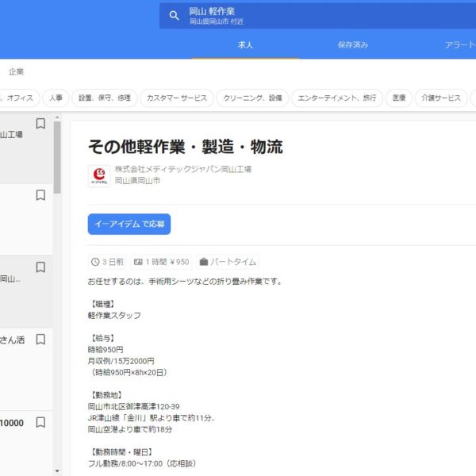
Task: Apply the カスタマー サービス filter chip
Action: 176,98
